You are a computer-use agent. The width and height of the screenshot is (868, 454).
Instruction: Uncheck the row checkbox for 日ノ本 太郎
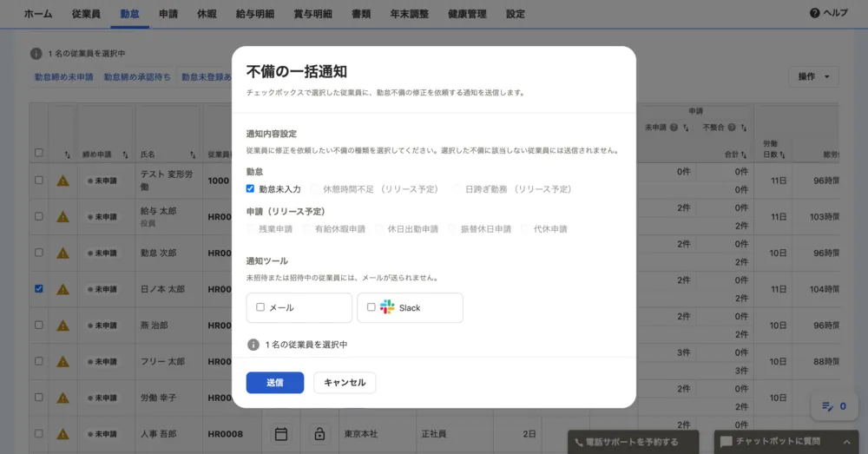pos(39,288)
